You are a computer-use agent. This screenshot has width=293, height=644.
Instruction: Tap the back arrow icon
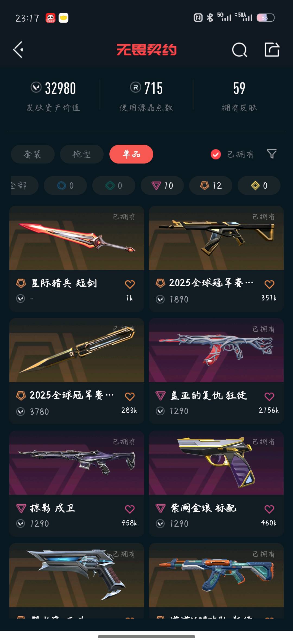tap(18, 50)
